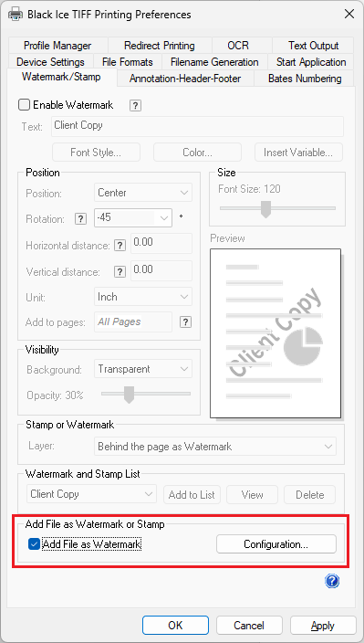Viewport: 364px width, 643px height.
Task: Click the help icon beside Enable Watermark
Action: tap(135, 106)
